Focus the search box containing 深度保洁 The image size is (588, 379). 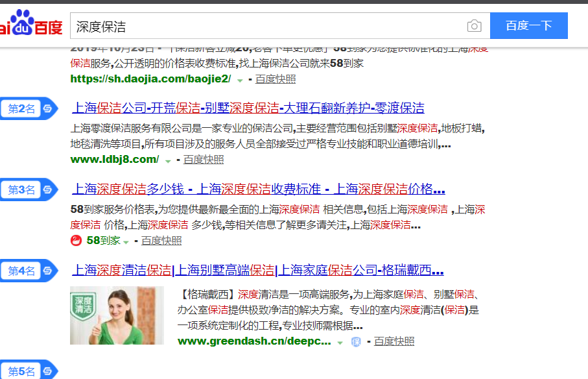point(280,26)
